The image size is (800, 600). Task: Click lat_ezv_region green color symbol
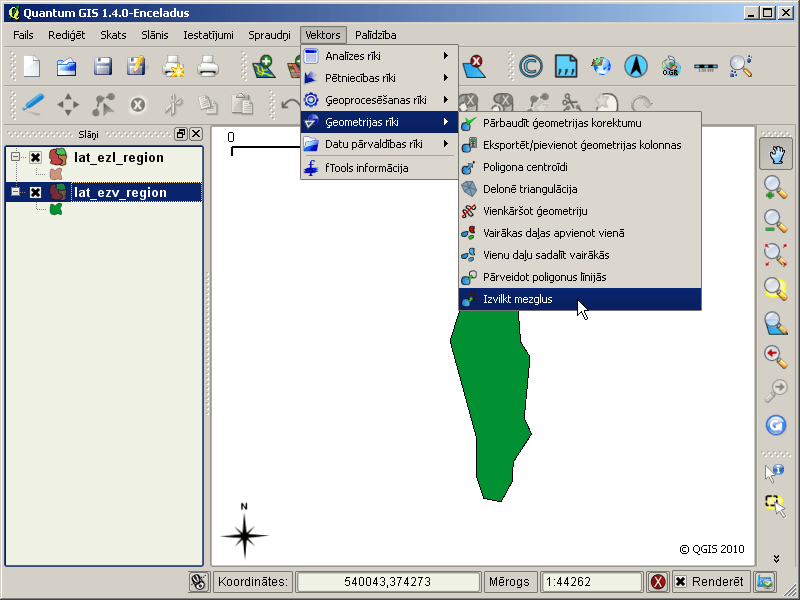(56, 209)
